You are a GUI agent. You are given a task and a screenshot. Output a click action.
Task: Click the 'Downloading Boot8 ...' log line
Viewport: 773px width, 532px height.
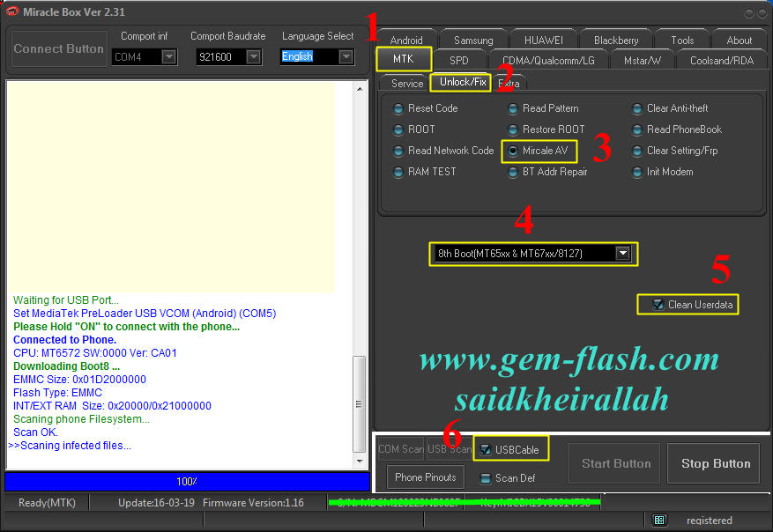click(67, 366)
